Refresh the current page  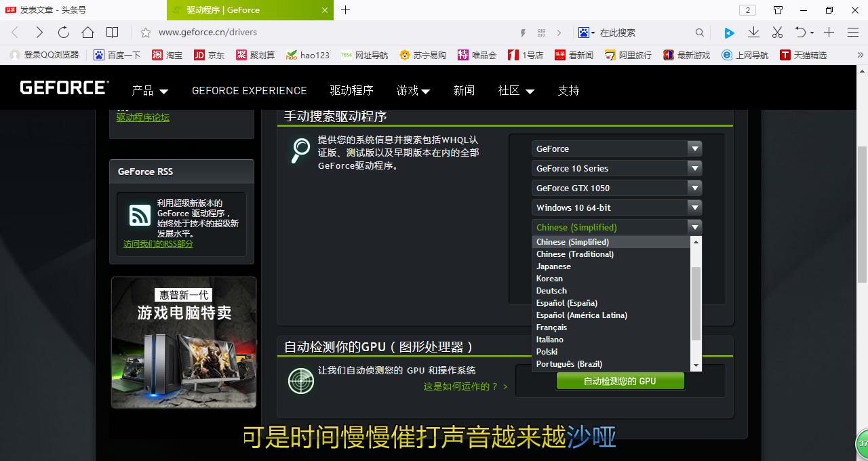63,31
